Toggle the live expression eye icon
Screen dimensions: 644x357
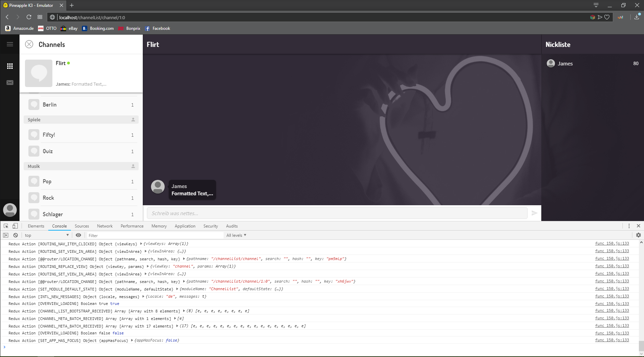coord(78,235)
